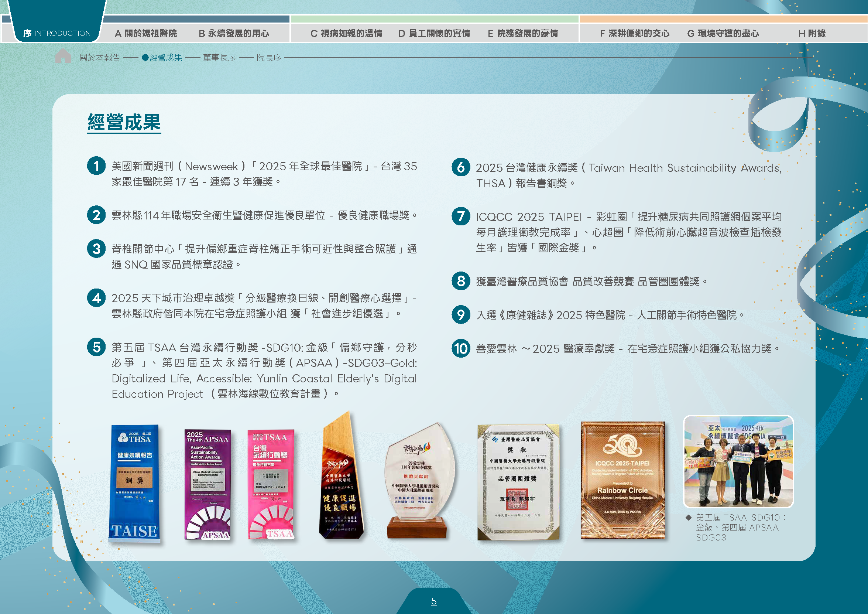This screenshot has width=868, height=614.
Task: Open the 院長序 breadcrumb link
Action: coord(269,58)
